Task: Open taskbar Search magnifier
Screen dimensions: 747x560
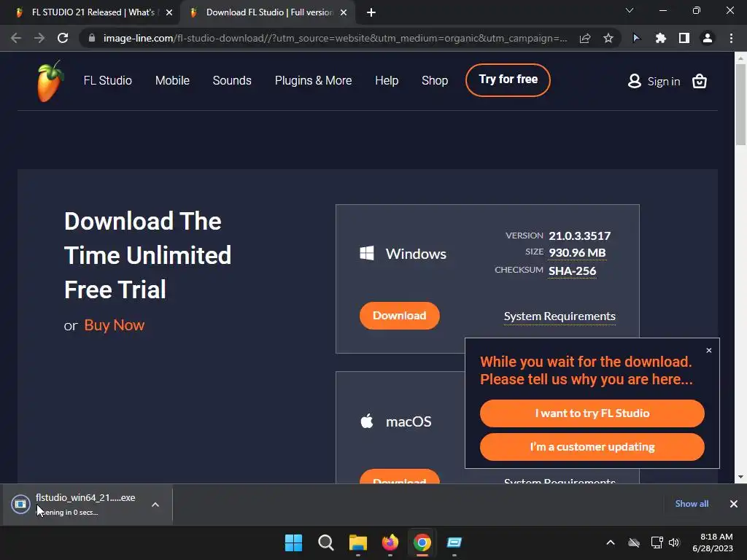Action: point(326,542)
